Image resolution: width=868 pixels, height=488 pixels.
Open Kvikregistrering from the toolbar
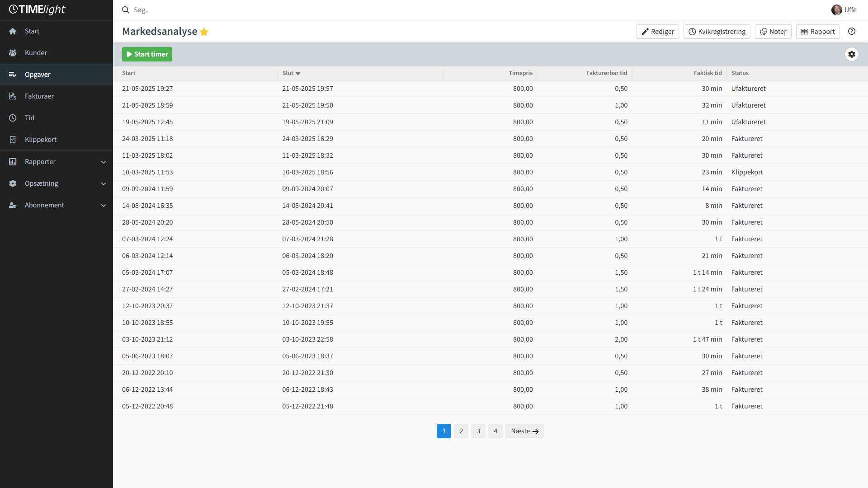point(717,32)
